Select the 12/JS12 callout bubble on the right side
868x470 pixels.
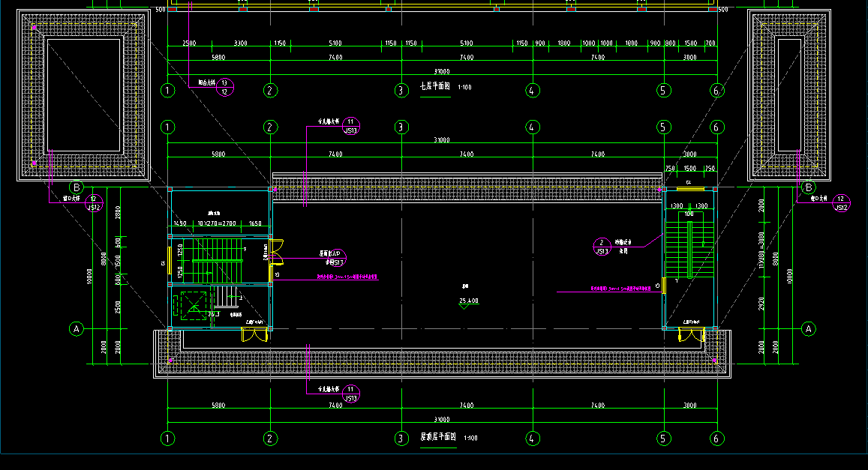coord(842,202)
